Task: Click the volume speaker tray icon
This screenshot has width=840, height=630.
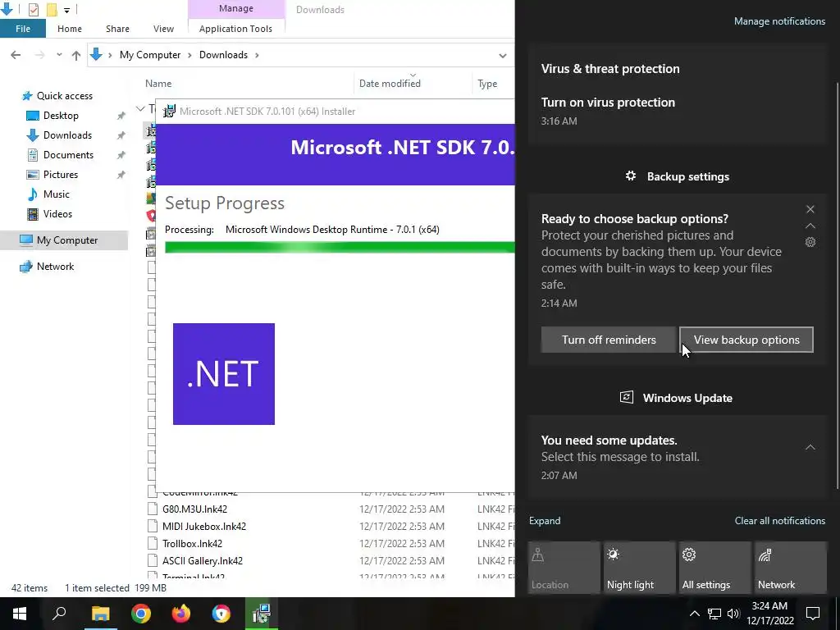Action: [x=733, y=614]
